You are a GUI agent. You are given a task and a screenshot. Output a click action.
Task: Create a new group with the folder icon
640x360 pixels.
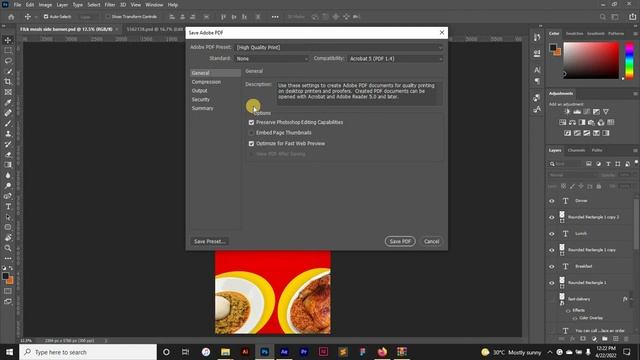click(605, 339)
